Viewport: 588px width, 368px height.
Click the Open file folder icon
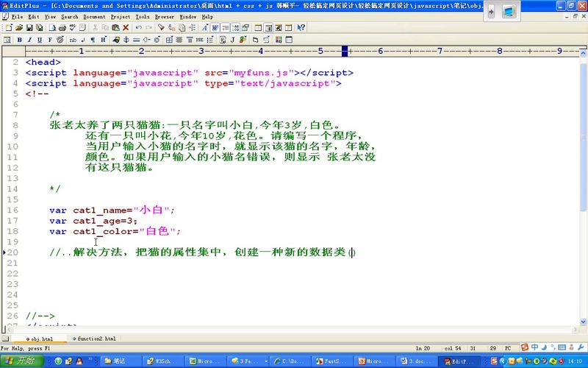(x=19, y=27)
